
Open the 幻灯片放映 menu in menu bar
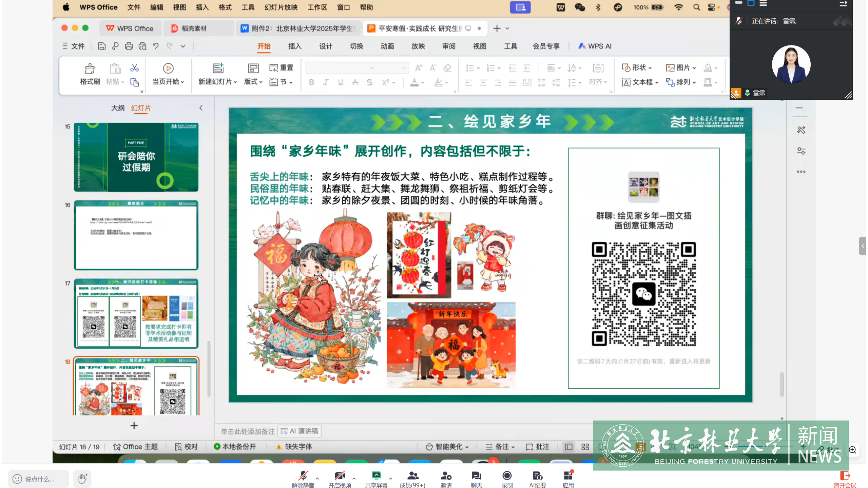[281, 7]
